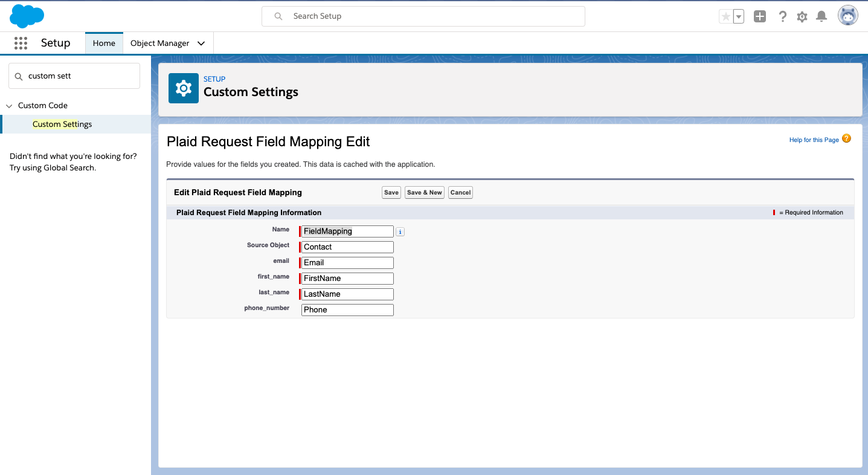
Task: Click the Save button
Action: (391, 193)
